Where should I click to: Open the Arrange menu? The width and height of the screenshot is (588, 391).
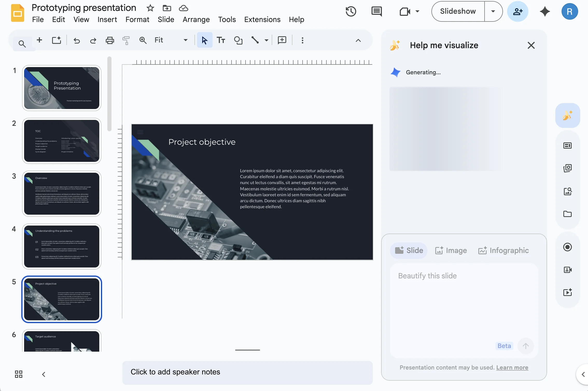pos(196,19)
